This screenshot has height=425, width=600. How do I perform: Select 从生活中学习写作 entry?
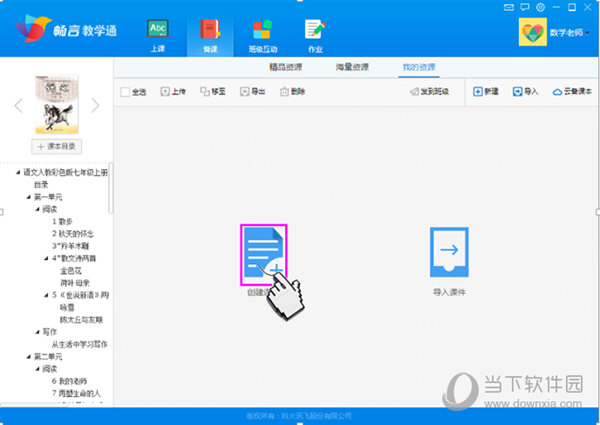coord(80,344)
